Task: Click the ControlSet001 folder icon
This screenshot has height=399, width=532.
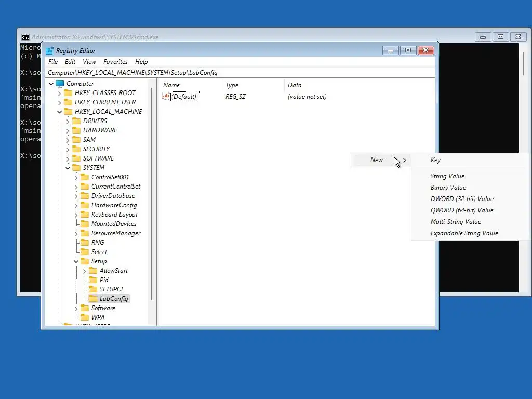Action: [85, 177]
